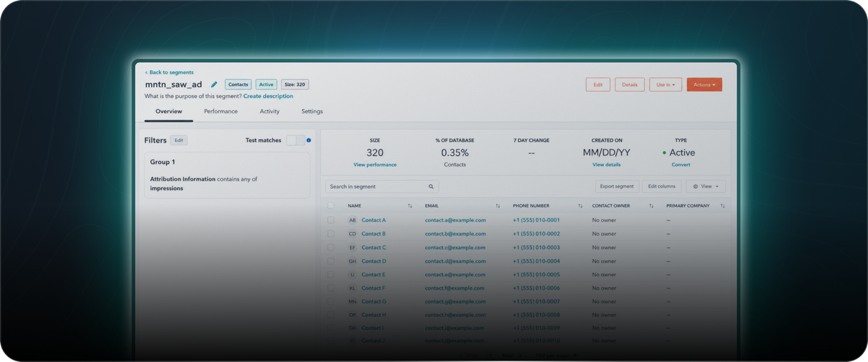Check the checkbox for Contact F

pos(330,288)
